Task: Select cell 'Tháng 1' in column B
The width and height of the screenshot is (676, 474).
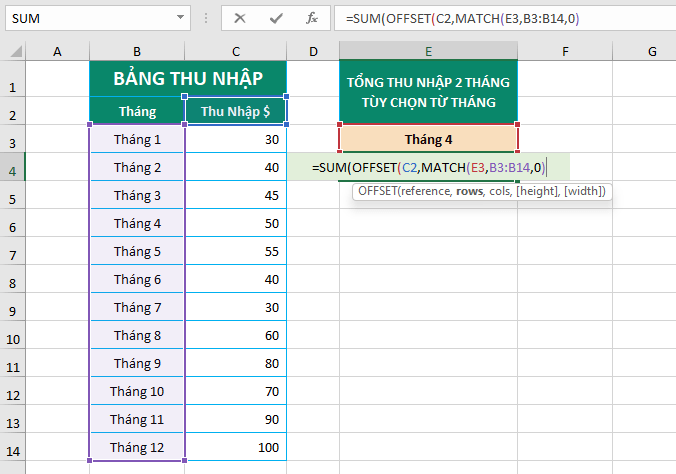Action: (x=137, y=139)
